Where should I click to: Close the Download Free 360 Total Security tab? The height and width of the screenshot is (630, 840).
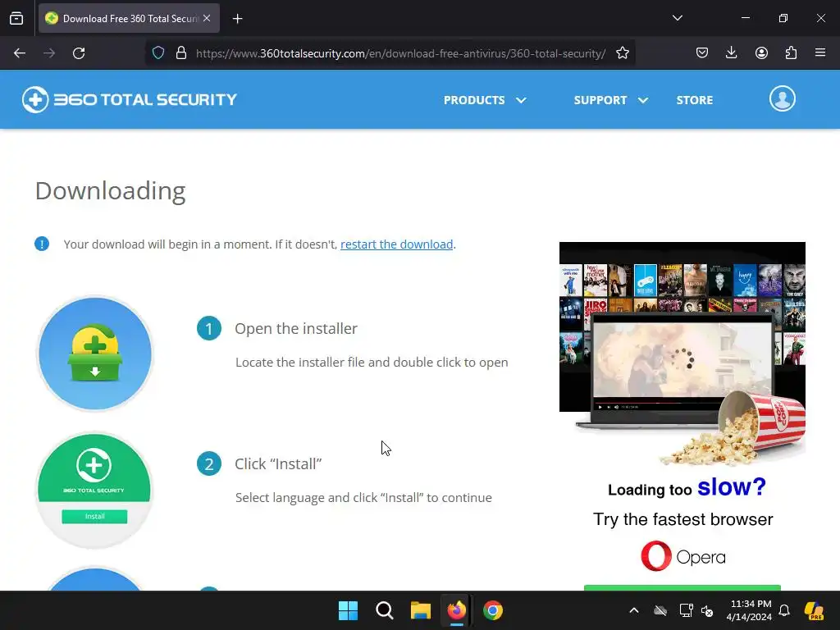[207, 18]
